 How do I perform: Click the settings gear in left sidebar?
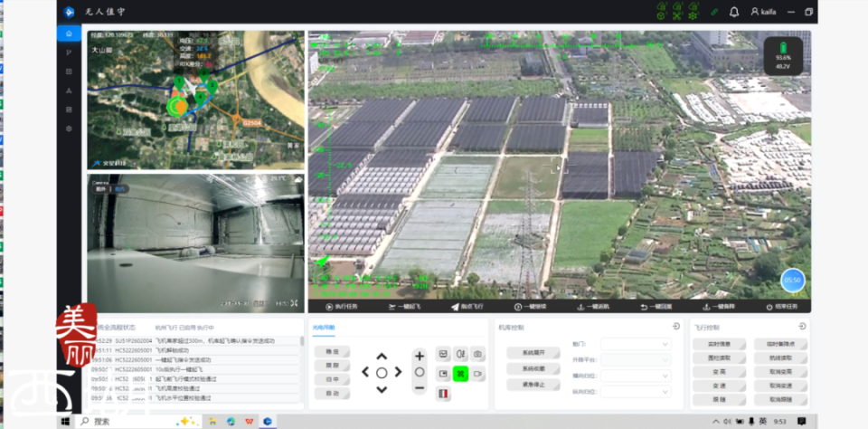click(x=69, y=129)
